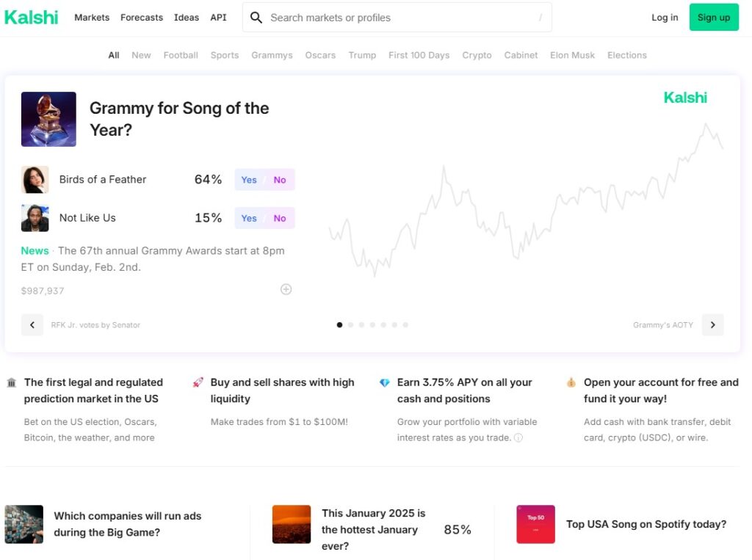Screen dimensions: 752x560
Task: Click the plus icon beside the $987,937 volume
Action: point(286,289)
